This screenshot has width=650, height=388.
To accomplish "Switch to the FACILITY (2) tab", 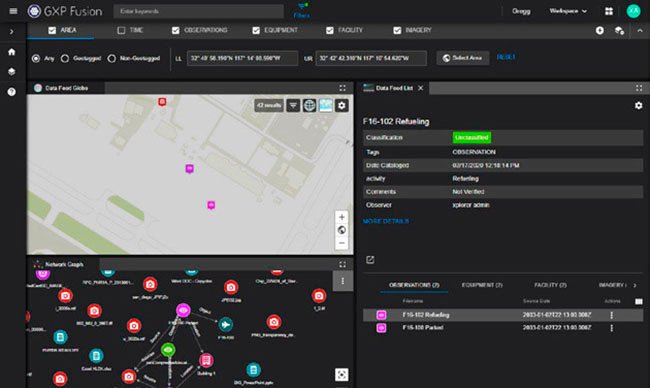I will pos(550,285).
